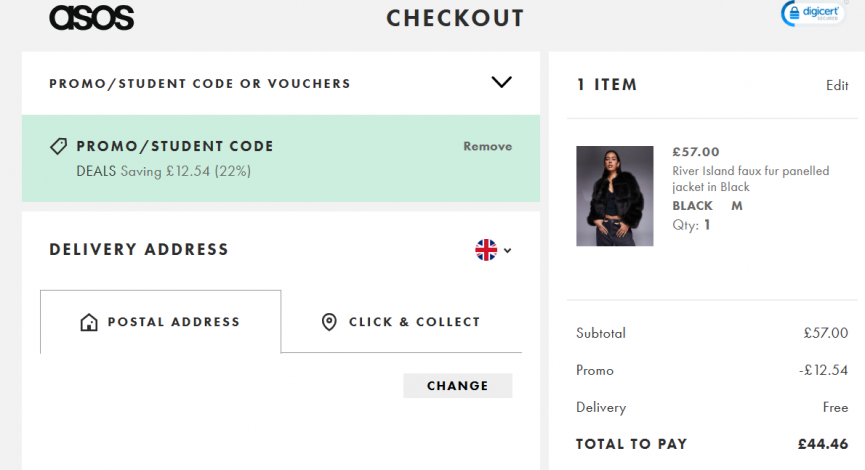Viewport: 865px width, 470px height.
Task: Click the £44.46 total to pay amount
Action: (822, 443)
